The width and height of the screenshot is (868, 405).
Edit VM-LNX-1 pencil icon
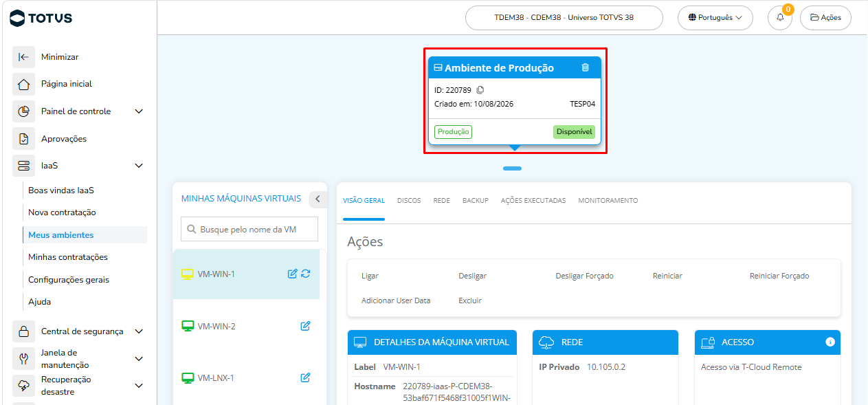pos(306,377)
